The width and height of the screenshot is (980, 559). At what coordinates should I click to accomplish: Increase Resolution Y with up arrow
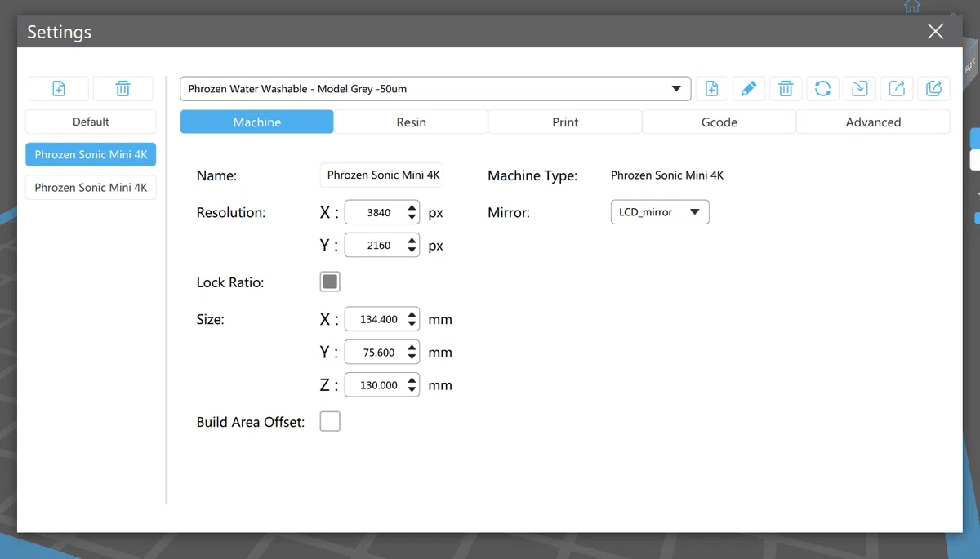coord(412,240)
